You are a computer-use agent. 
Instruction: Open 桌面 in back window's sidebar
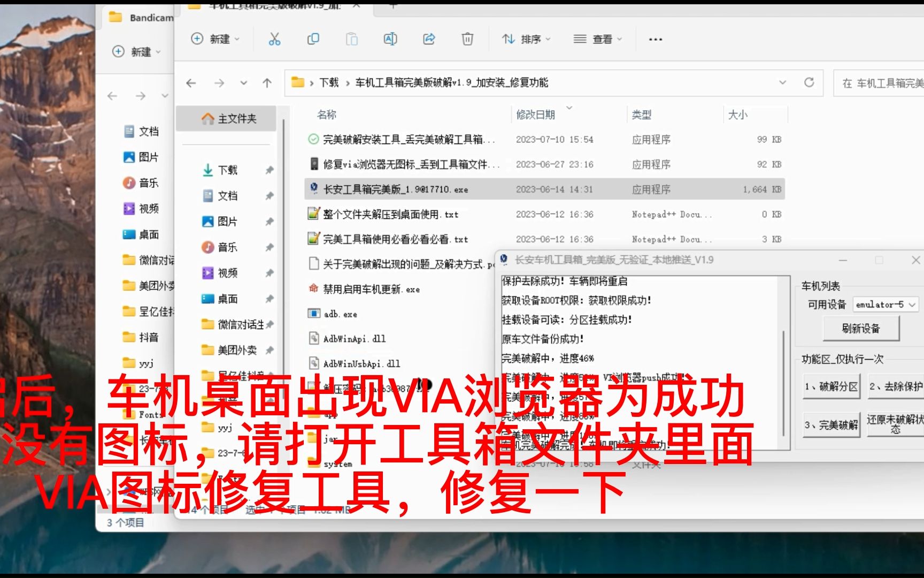142,234
